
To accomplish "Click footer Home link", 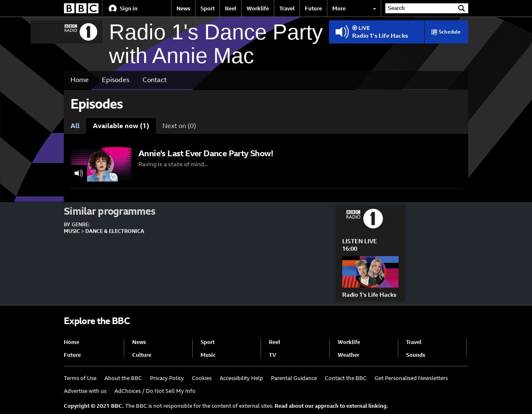I will click(71, 342).
